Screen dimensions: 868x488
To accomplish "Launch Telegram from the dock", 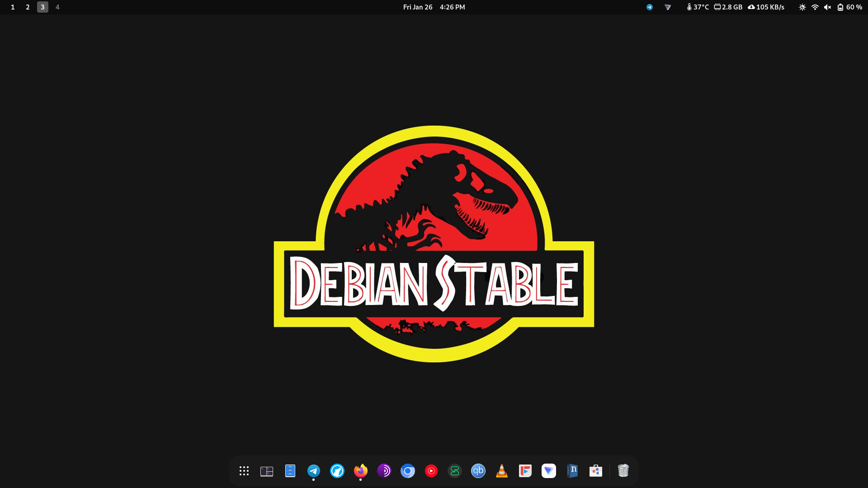I will [x=314, y=471].
